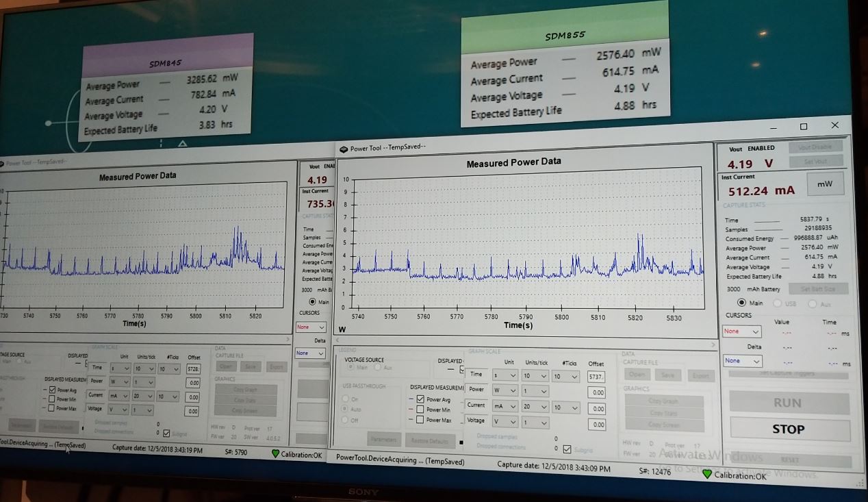Click the green Calibration:OK shield in left window

(276, 453)
